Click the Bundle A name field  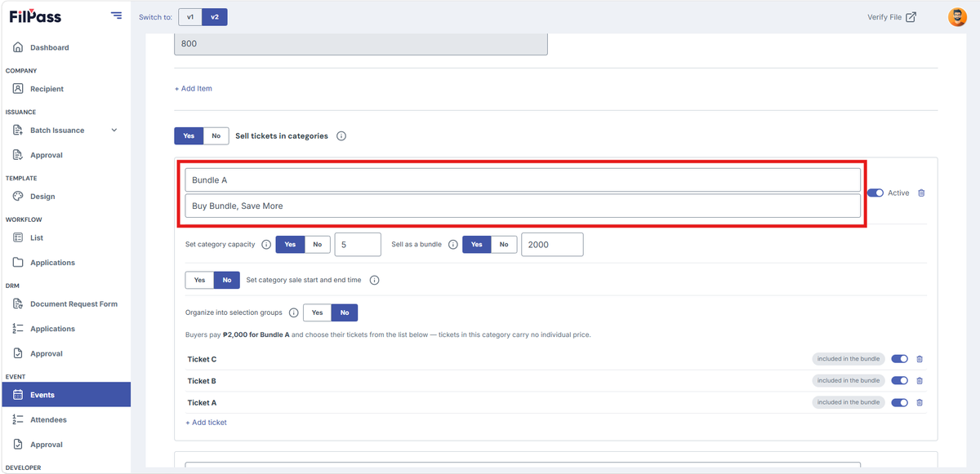523,179
